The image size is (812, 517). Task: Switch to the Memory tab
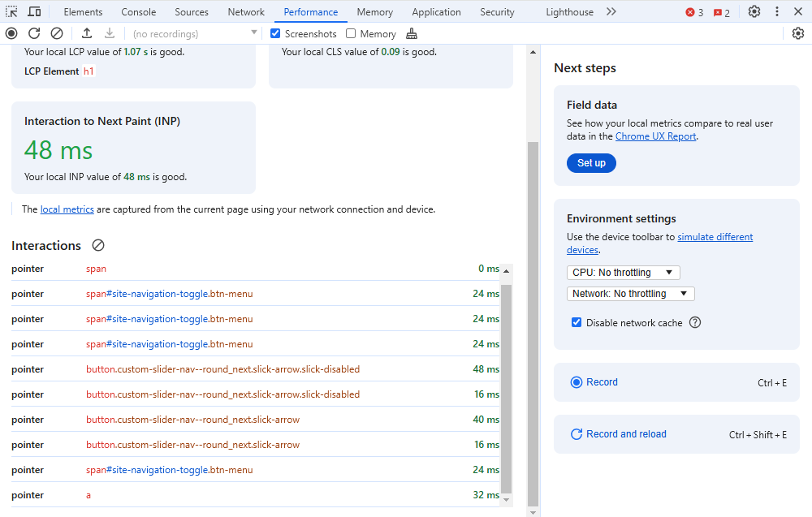[x=374, y=11]
